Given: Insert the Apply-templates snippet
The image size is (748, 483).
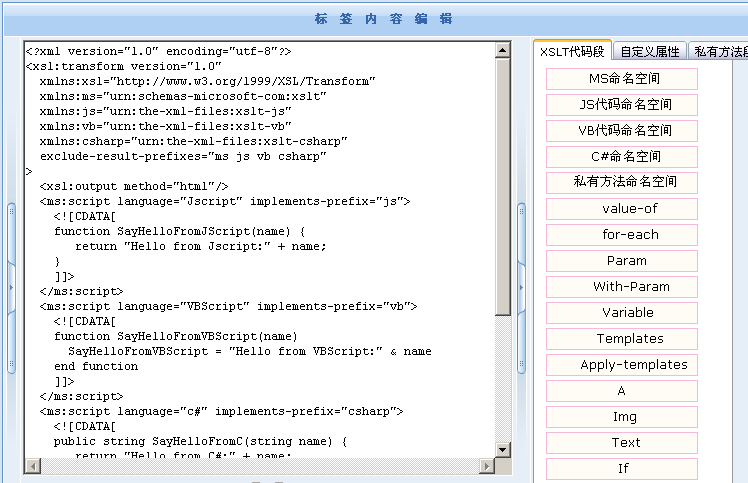Looking at the screenshot, I should tap(622, 365).
